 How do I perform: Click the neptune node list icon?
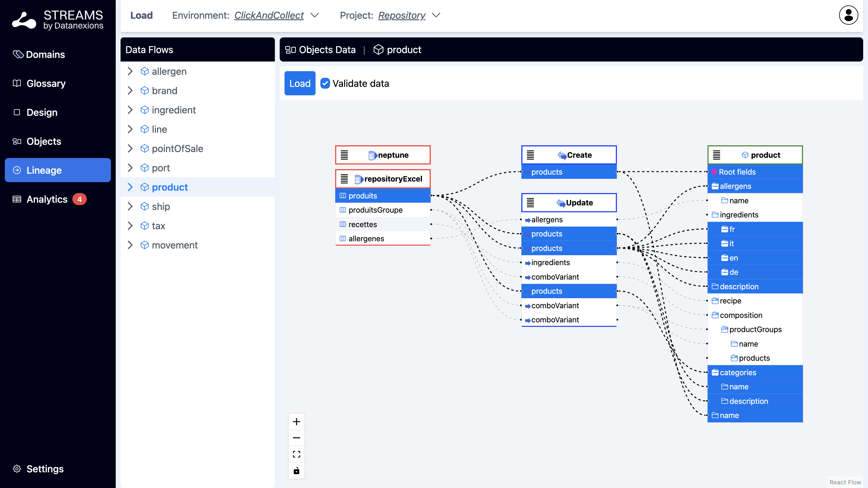coord(344,155)
